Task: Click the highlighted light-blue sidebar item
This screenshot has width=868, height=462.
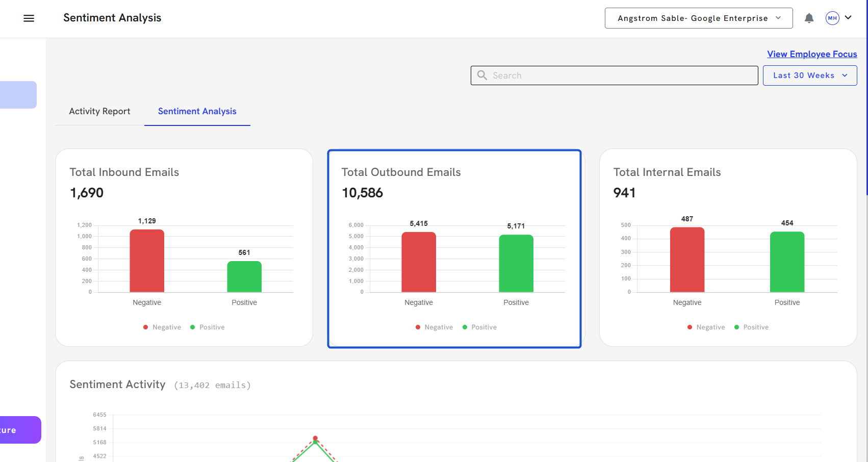Action: coord(18,95)
